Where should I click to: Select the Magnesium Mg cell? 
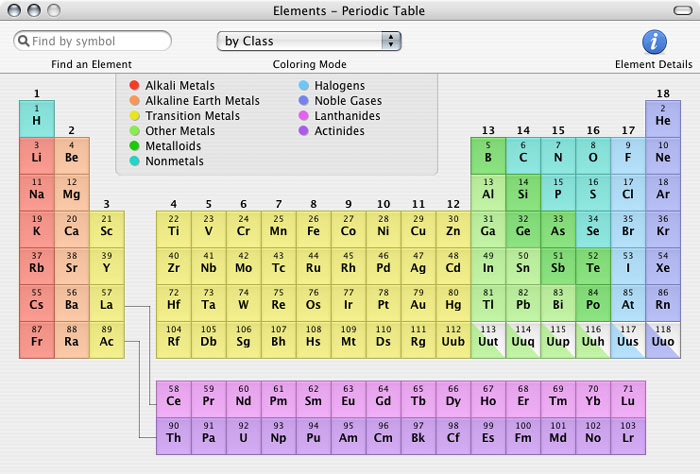click(x=71, y=193)
